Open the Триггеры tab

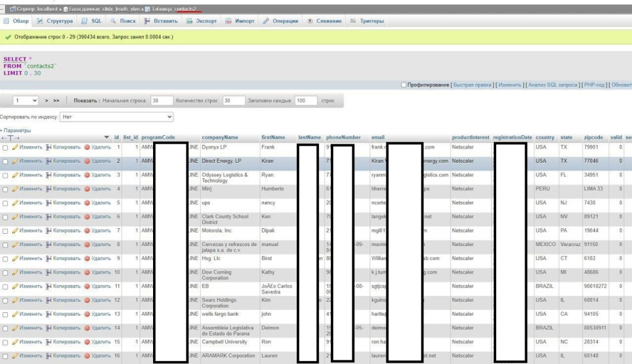[367, 21]
